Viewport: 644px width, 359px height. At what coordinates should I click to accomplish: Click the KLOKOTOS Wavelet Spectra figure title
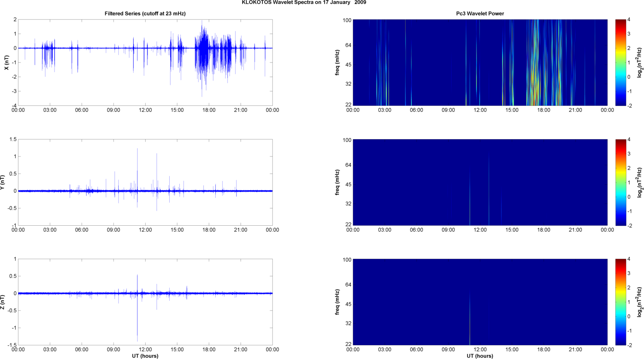(304, 3)
